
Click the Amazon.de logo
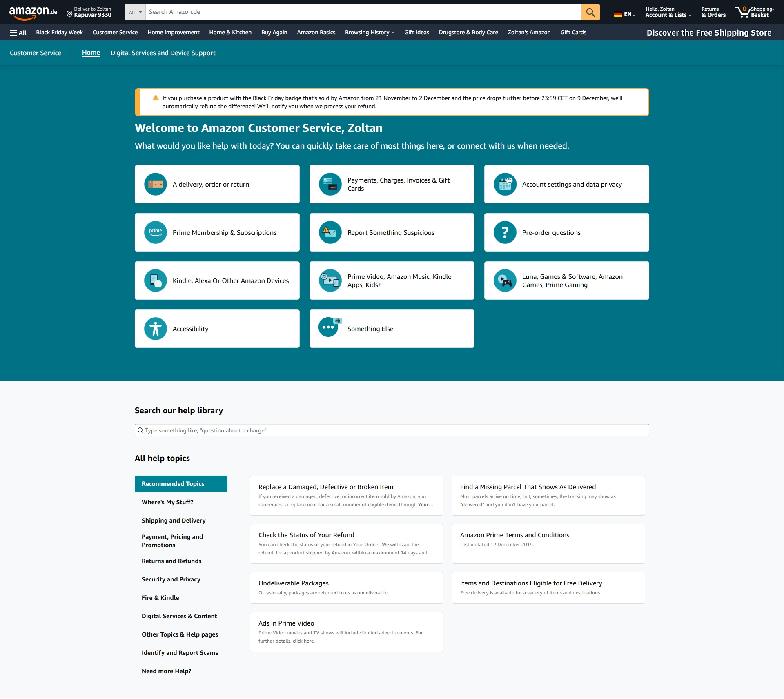coord(33,12)
